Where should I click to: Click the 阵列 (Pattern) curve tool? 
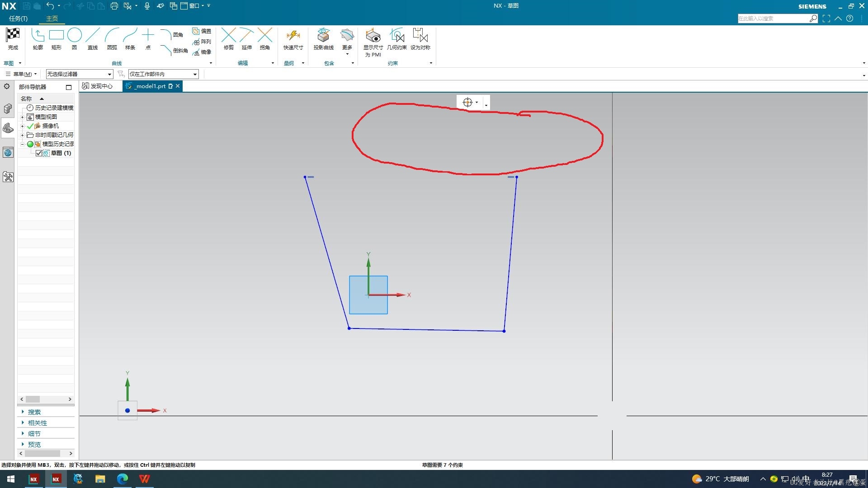pos(202,42)
